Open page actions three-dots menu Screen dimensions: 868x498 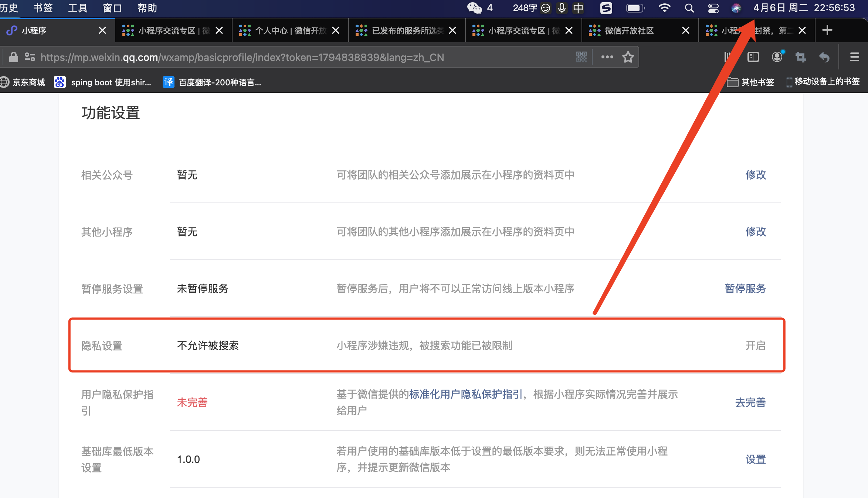pos(607,57)
